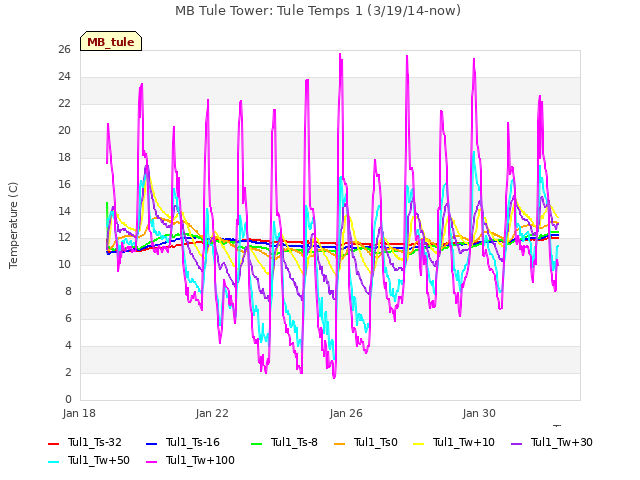This screenshot has height=480, width=640.
Task: Click the green Tul1_Ts-8 color swatch
Action: (256, 444)
